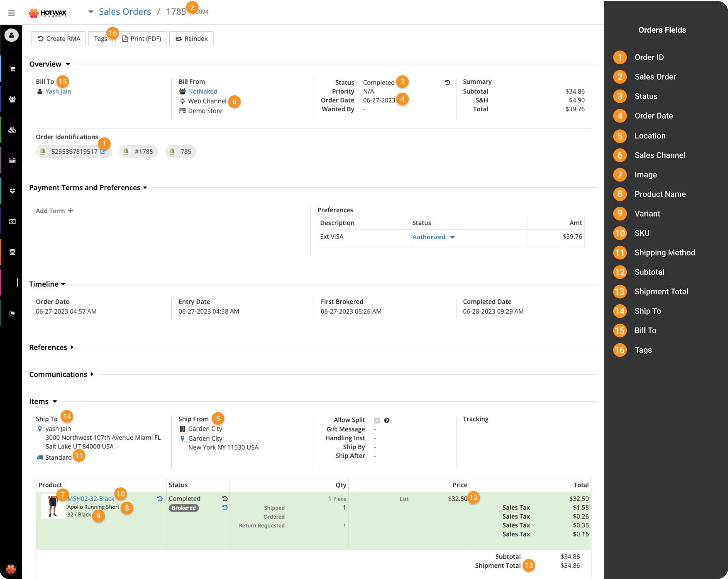Image resolution: width=728 pixels, height=579 pixels.
Task: Click the money bill sidebar icon
Action: [12, 221]
